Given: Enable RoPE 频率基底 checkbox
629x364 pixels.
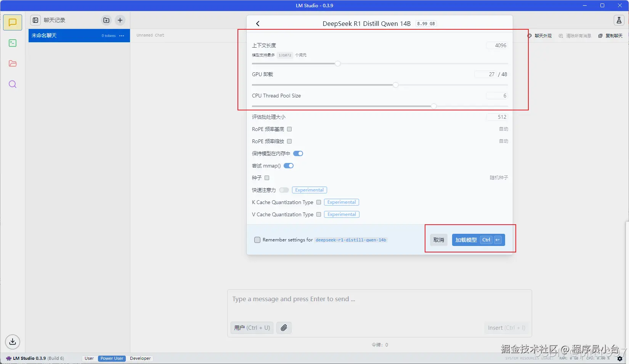Looking at the screenshot, I should [x=289, y=129].
